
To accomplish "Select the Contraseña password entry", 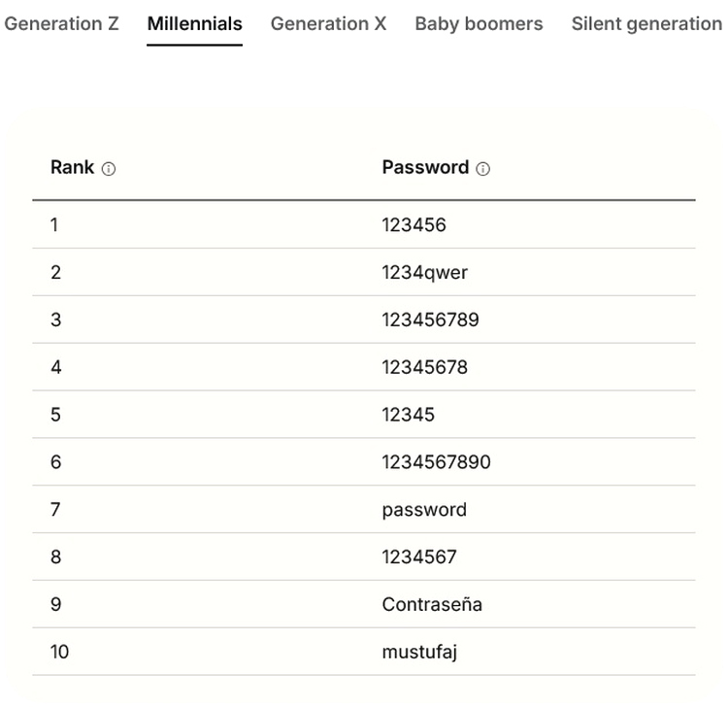I will point(432,604).
